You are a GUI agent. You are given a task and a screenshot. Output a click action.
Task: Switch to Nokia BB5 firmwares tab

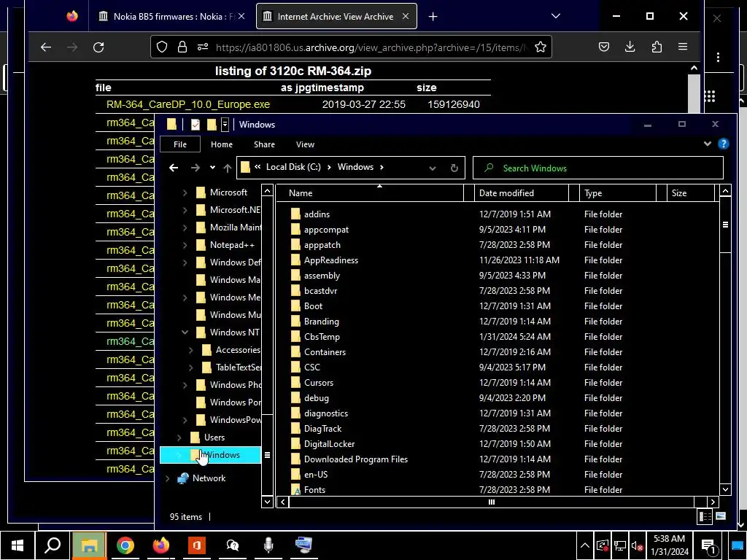coord(172,17)
